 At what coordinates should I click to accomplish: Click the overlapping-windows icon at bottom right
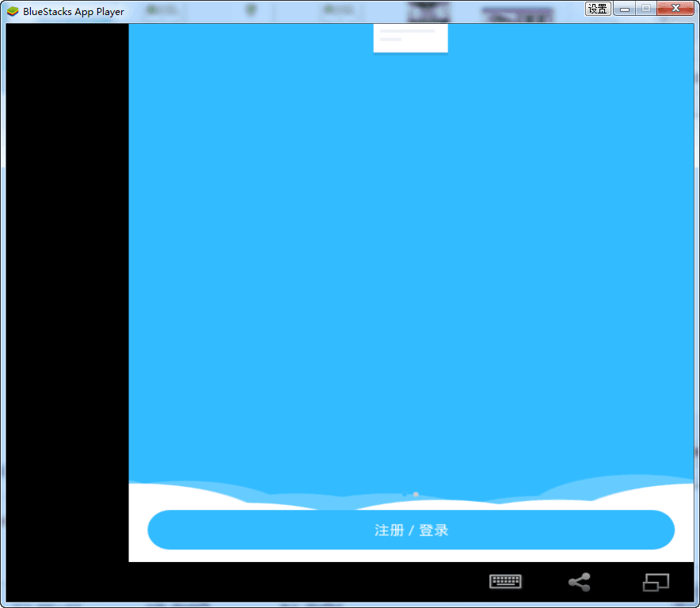coord(656,583)
